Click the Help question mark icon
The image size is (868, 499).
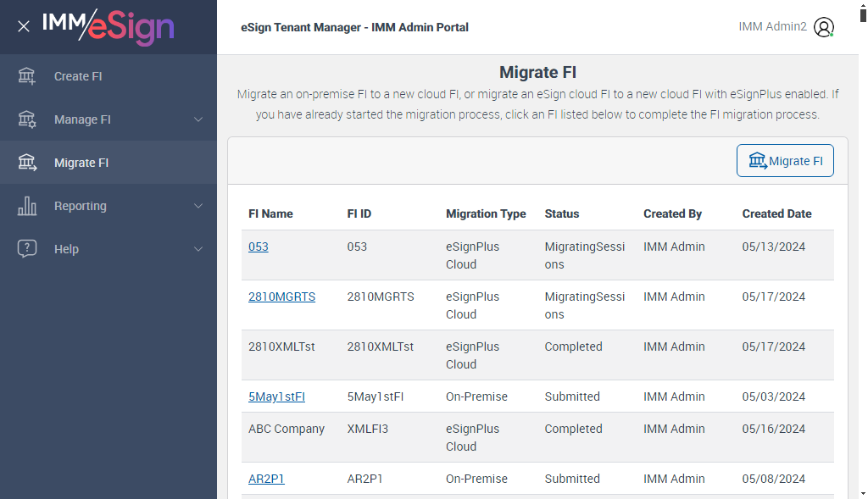tap(26, 248)
